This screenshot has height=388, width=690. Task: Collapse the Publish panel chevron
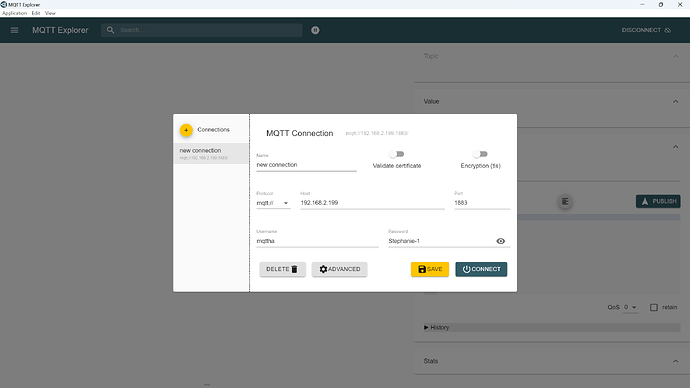click(675, 146)
